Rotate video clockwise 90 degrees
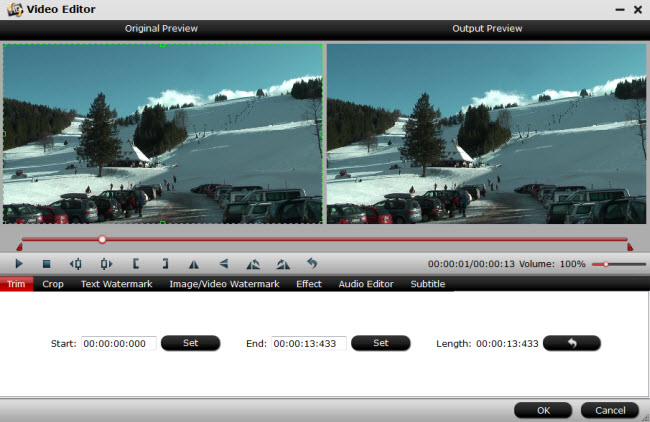This screenshot has height=422, width=650. [x=283, y=264]
